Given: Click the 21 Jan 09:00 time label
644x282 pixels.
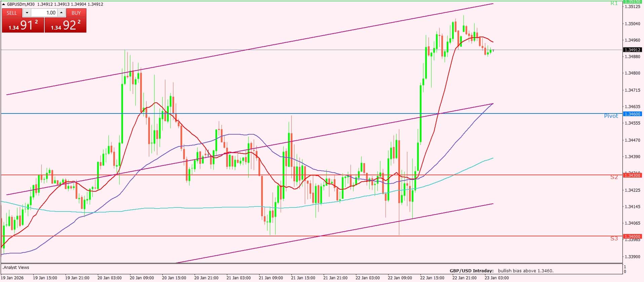Looking at the screenshot, I should 271,278.
